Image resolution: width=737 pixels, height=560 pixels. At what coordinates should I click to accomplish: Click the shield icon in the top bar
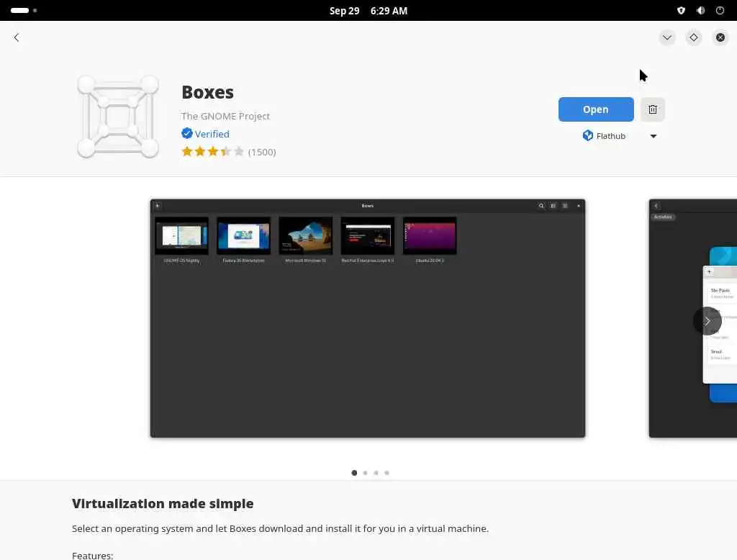[x=681, y=10]
